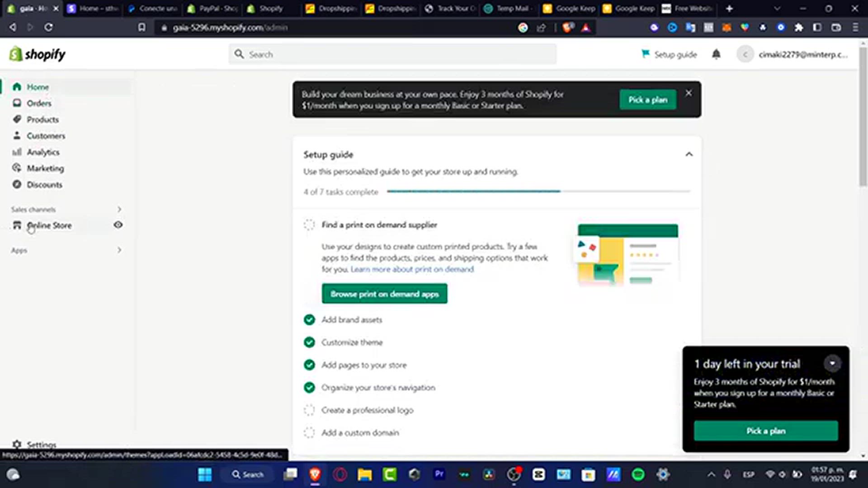Dismiss the $1/month promotion banner
The width and height of the screenshot is (868, 488).
(x=689, y=93)
